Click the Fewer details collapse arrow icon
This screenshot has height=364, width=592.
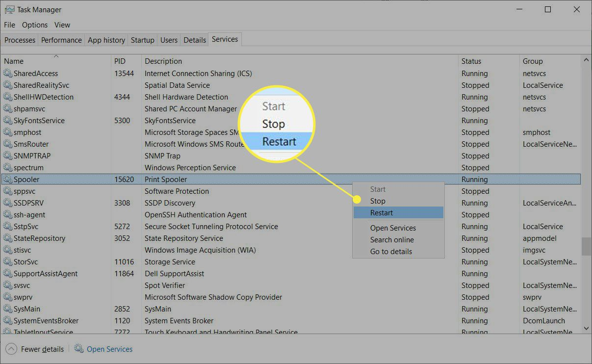click(11, 349)
